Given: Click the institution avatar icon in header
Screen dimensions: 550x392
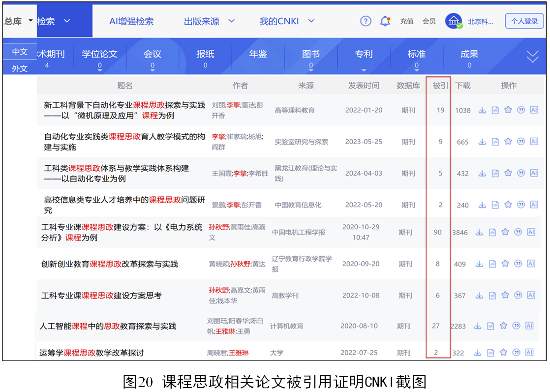Looking at the screenshot, I should [x=454, y=21].
